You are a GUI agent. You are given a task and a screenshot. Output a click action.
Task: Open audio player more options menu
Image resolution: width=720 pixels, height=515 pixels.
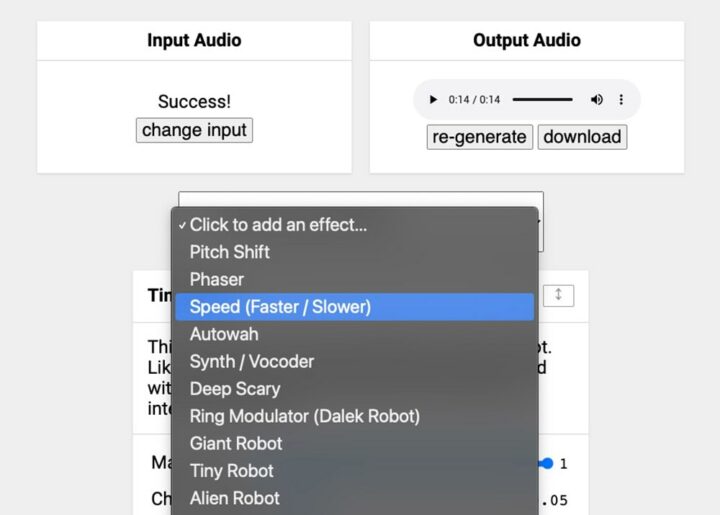621,100
